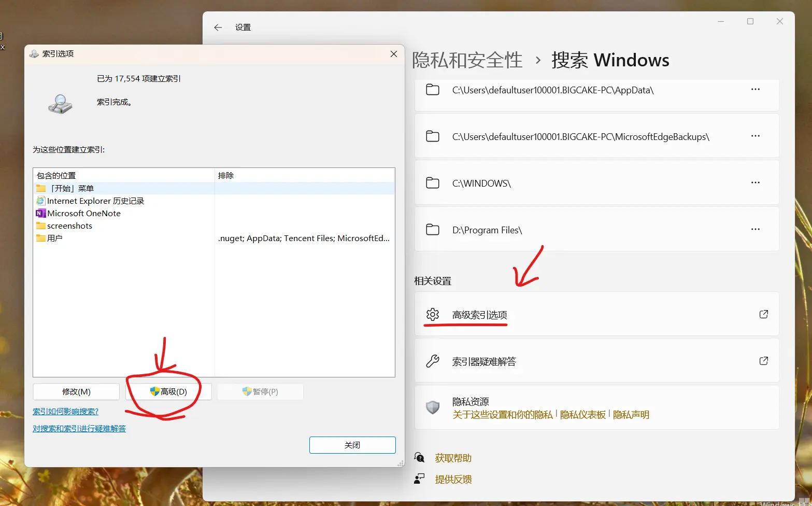Click the Internet Explorer 历史记录 icon
The image size is (812, 506).
pos(41,201)
